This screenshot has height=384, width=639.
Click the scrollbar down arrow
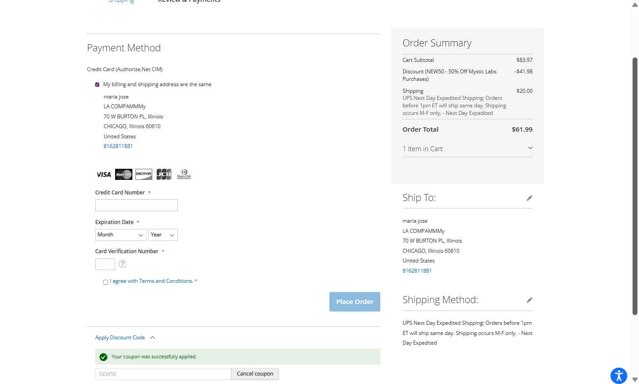click(x=635, y=380)
